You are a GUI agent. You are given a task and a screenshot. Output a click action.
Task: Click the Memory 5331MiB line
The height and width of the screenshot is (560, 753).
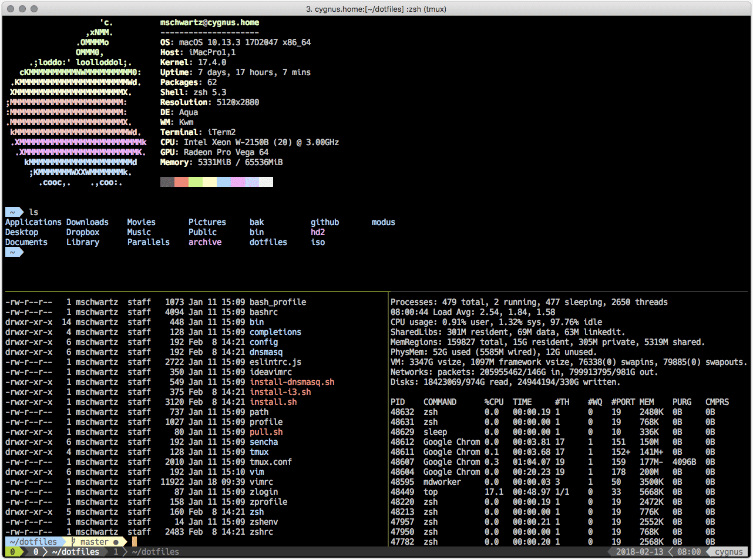coord(221,162)
